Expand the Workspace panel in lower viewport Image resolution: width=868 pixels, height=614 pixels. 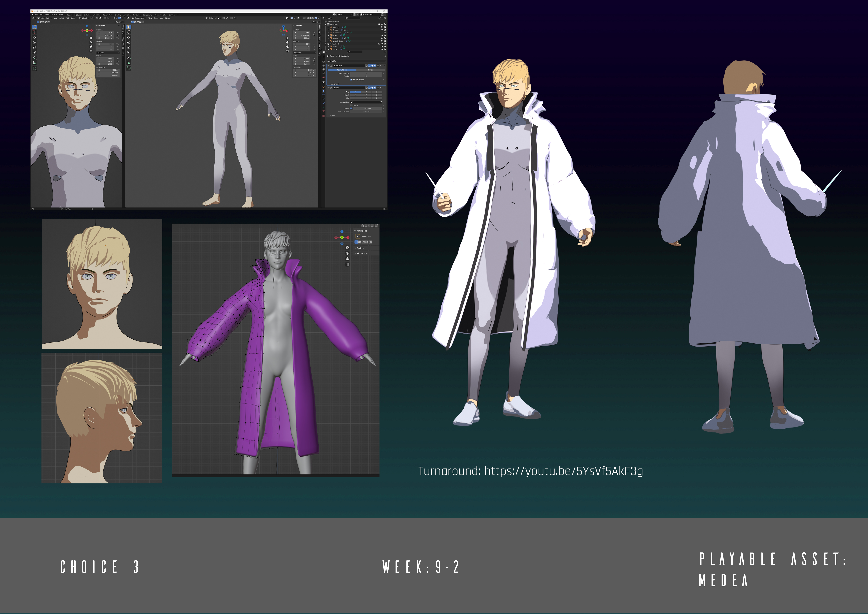point(362,253)
